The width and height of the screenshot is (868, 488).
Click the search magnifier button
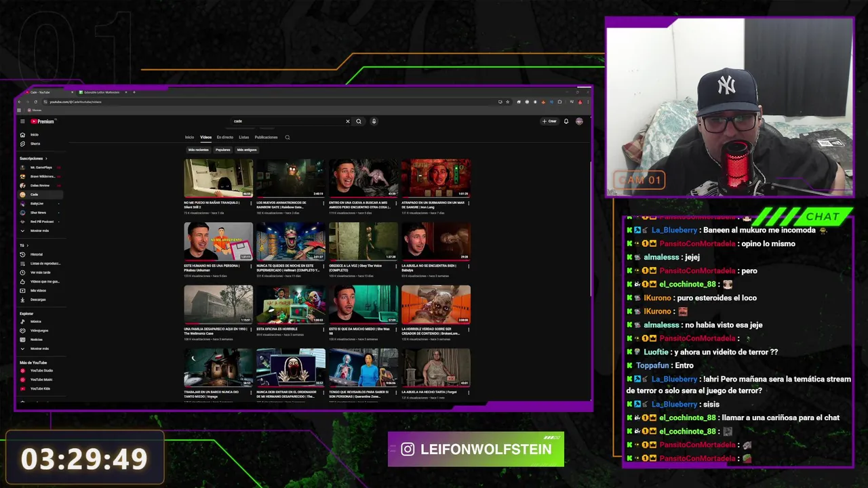[x=359, y=121]
